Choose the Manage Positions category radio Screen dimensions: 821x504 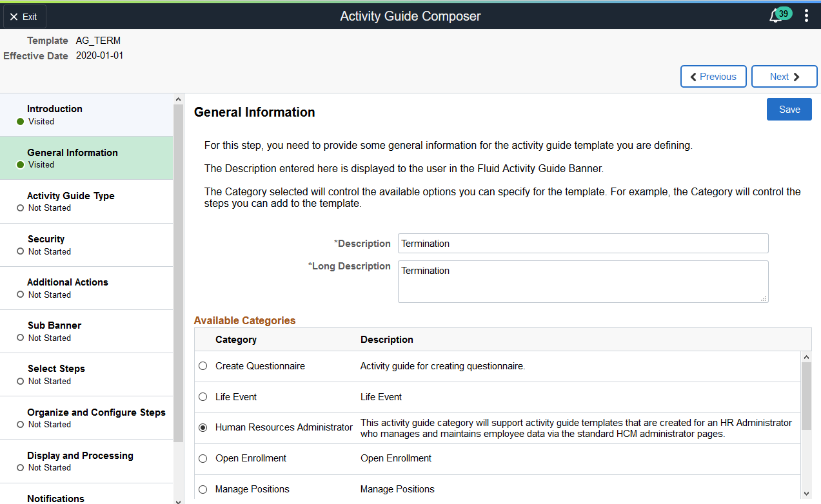(203, 490)
